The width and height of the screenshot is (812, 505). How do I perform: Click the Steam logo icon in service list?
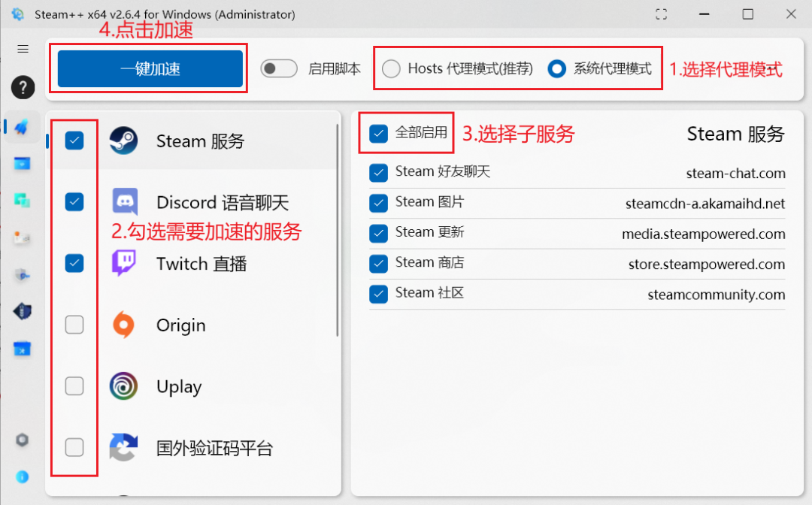pos(123,141)
